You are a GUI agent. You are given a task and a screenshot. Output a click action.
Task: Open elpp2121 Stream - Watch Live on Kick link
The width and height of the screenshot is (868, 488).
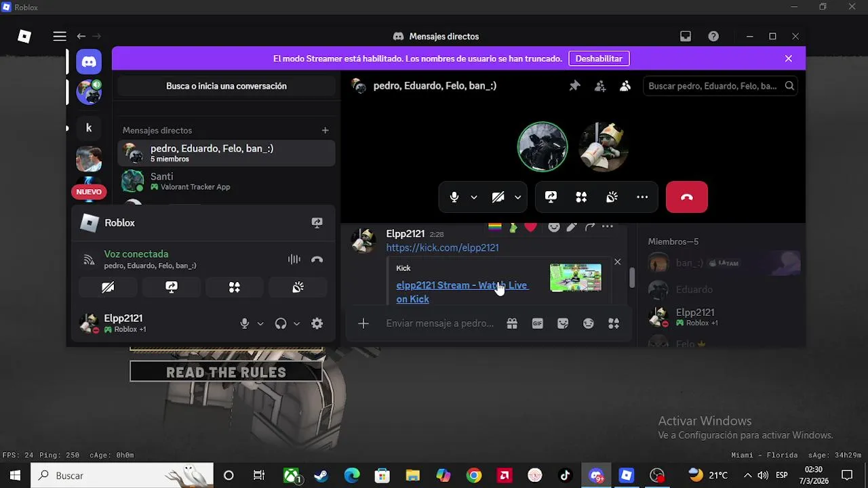(462, 292)
